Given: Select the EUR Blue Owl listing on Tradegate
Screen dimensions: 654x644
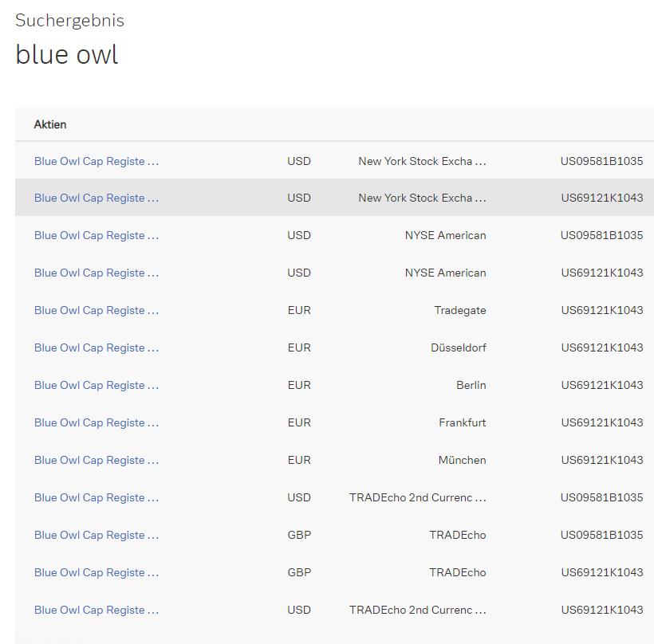Looking at the screenshot, I should pyautogui.click(x=96, y=310).
